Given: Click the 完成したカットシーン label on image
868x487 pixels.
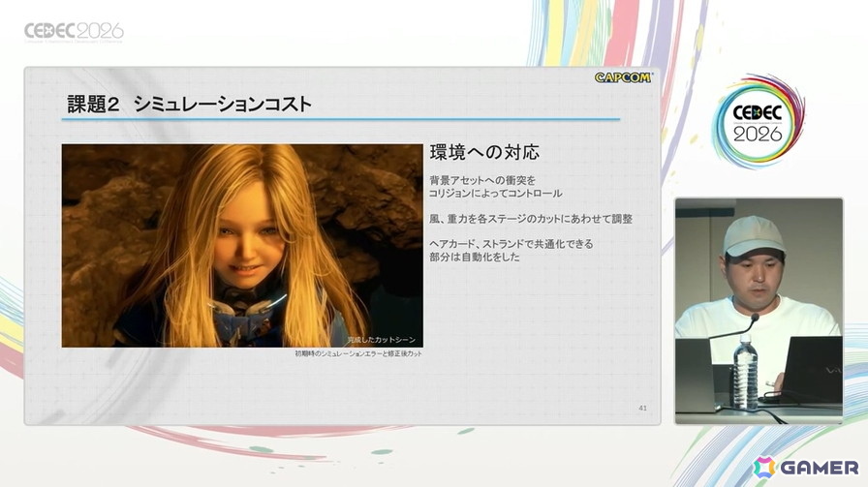Looking at the screenshot, I should (x=382, y=340).
